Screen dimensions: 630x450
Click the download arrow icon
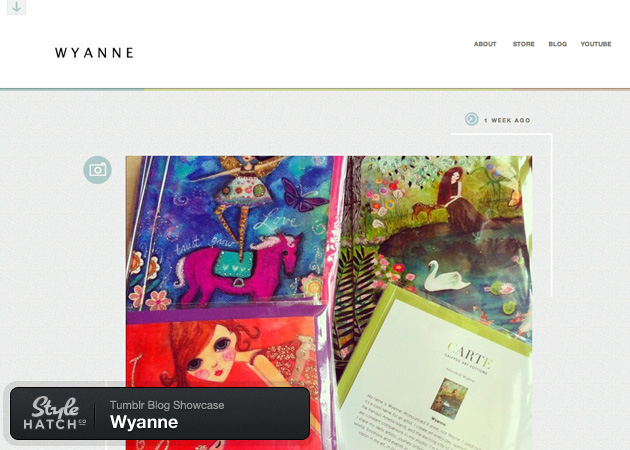click(x=16, y=7)
